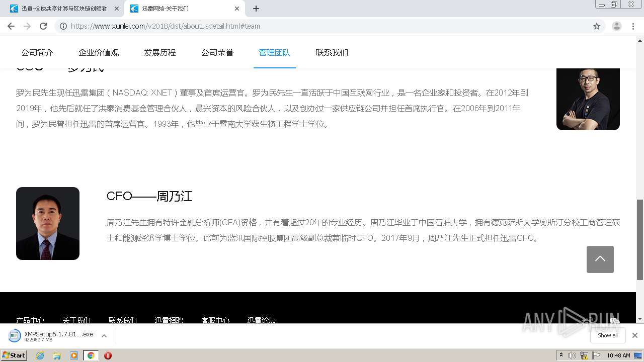Open the XMPSetup download item
Viewport: 644px width, 362px height.
[x=51, y=336]
